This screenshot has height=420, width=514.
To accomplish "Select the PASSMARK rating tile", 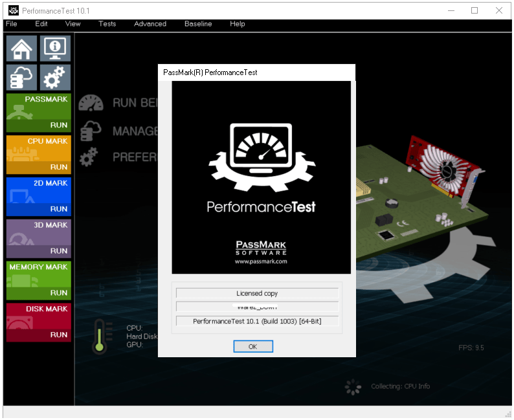I will pyautogui.click(x=39, y=107).
